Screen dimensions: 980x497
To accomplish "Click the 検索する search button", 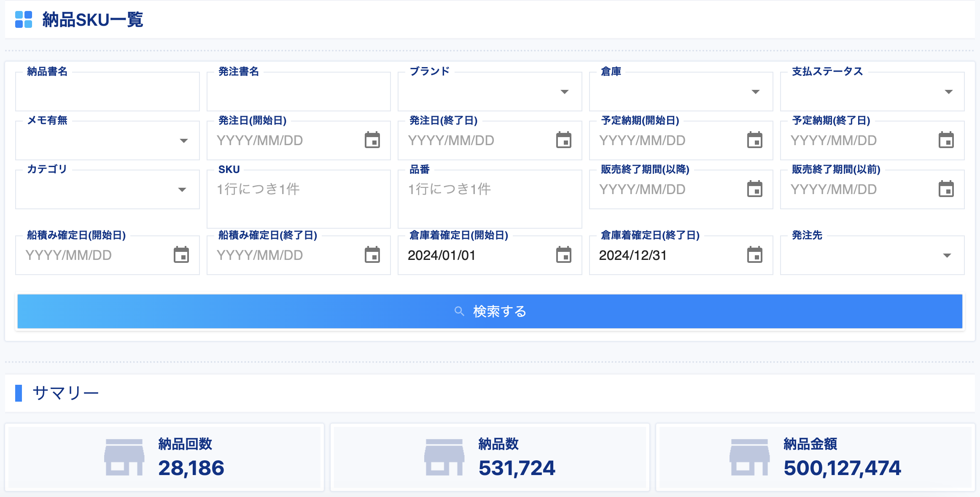I will 490,311.
